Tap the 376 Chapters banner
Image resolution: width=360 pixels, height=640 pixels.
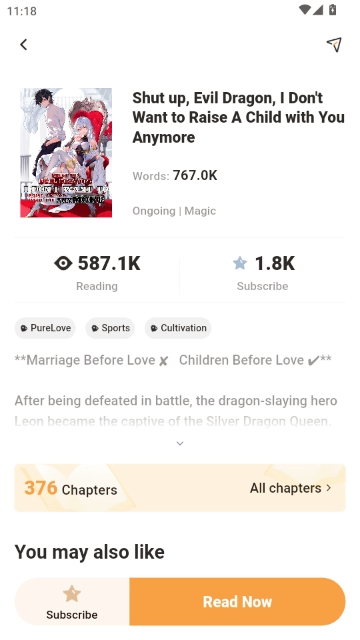tap(180, 488)
